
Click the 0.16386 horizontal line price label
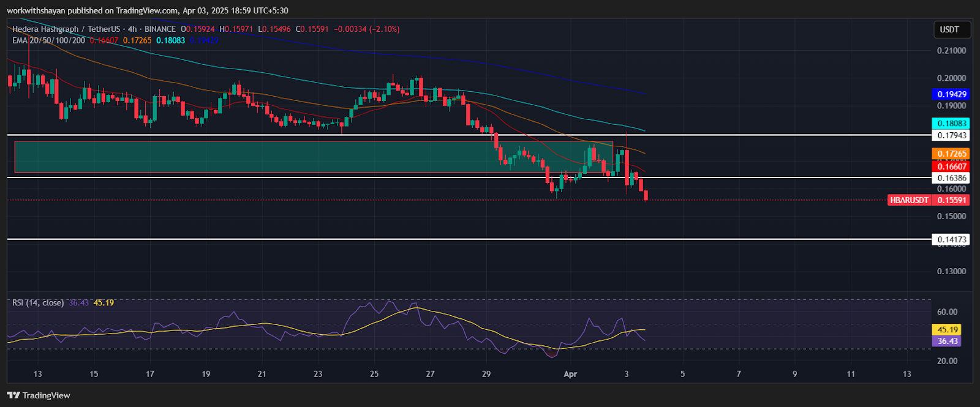point(951,178)
